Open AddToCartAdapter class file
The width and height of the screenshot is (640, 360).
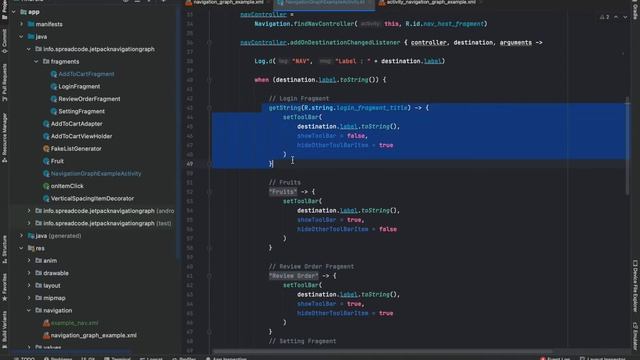tap(76, 124)
